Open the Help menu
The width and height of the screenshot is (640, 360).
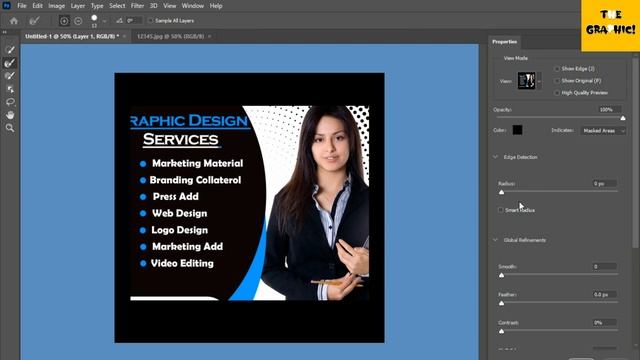tap(216, 6)
